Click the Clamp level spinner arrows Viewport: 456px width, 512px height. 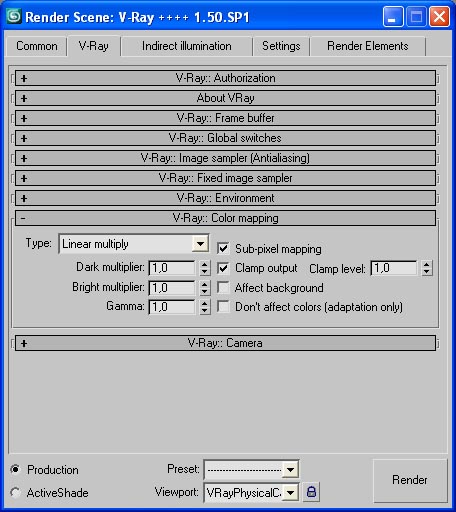click(x=427, y=268)
